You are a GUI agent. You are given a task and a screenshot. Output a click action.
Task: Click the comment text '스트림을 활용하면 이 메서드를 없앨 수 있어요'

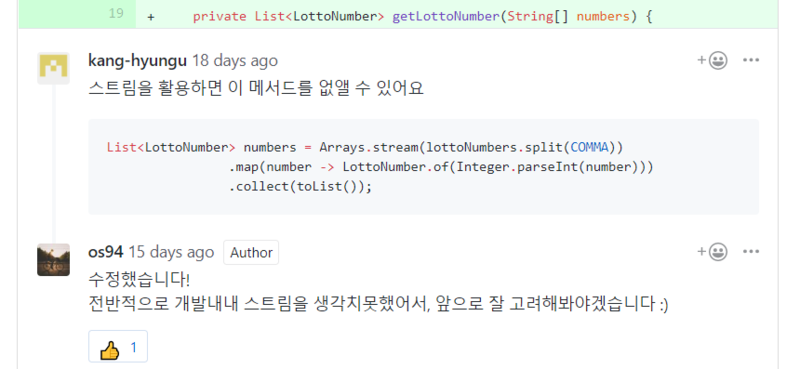tap(256, 88)
